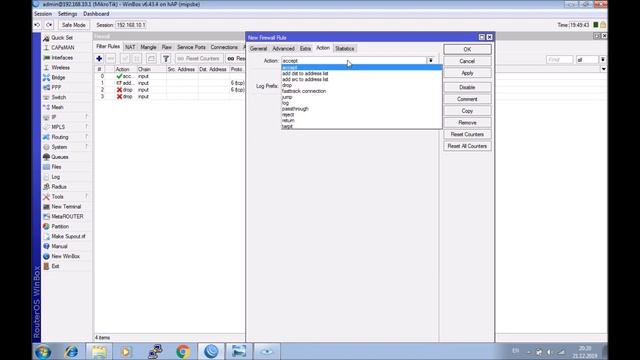The width and height of the screenshot is (640, 360).
Task: Switch to the Statistics tab
Action: coord(344,49)
